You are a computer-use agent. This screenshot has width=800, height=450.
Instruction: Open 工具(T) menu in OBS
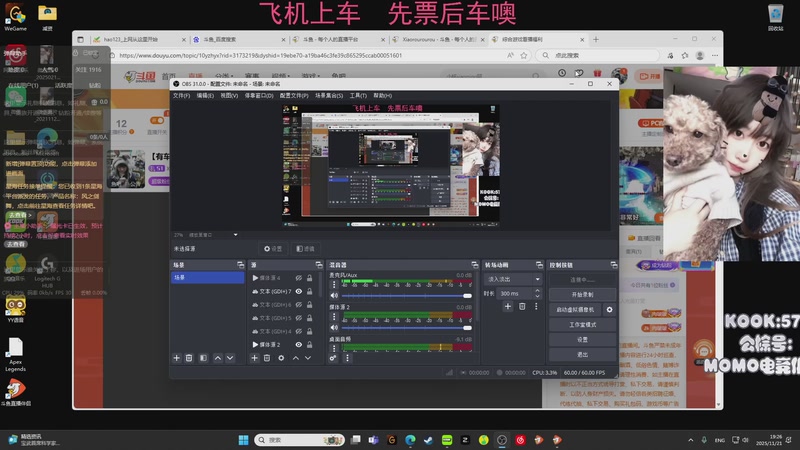point(358,95)
